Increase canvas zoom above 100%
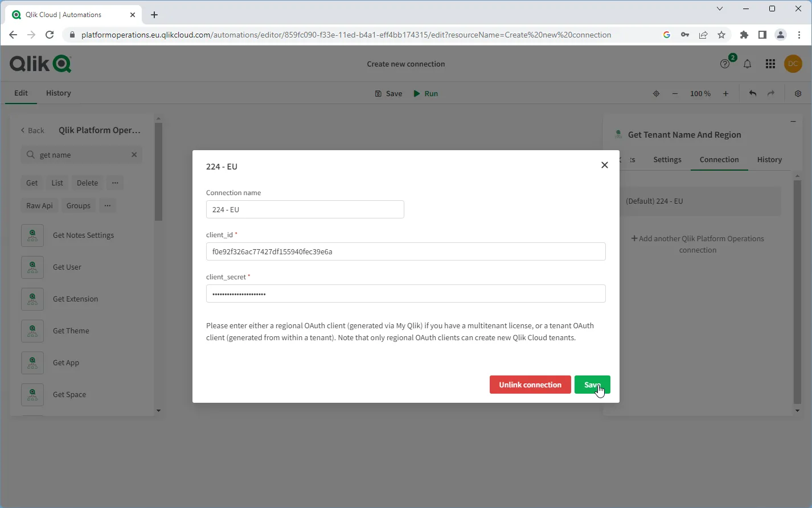The height and width of the screenshot is (508, 812). tap(726, 93)
